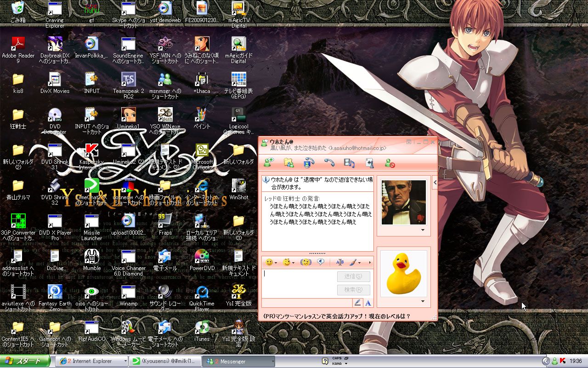The image size is (588, 368).
Task: Select the Craving Explorer desktop icon
Action: 55,15
